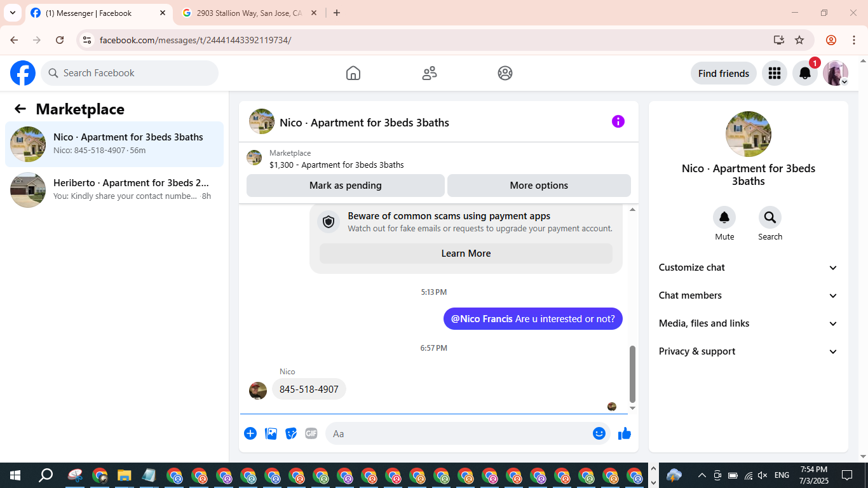This screenshot has width=868, height=488.
Task: Click the ENG language indicator
Action: (782, 475)
